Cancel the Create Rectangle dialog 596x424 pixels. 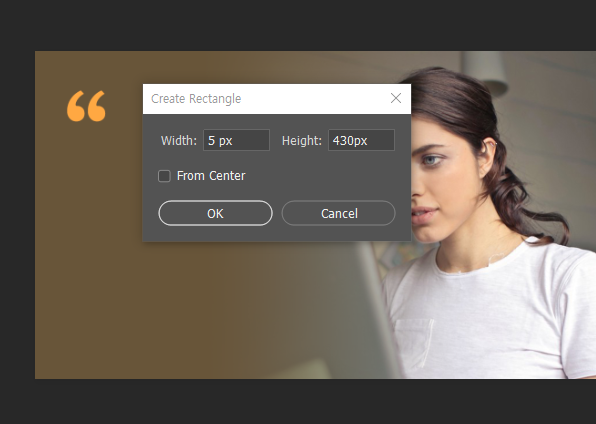(x=339, y=213)
